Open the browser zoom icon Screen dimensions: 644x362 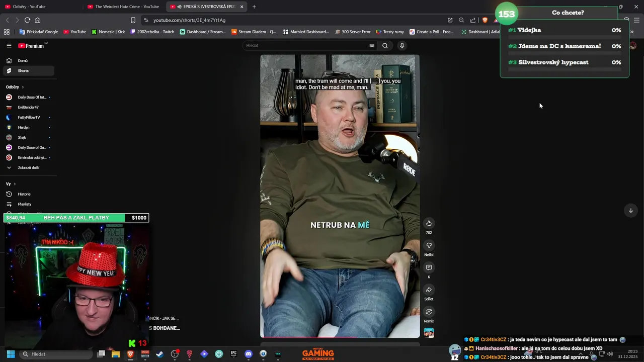pyautogui.click(x=461, y=20)
